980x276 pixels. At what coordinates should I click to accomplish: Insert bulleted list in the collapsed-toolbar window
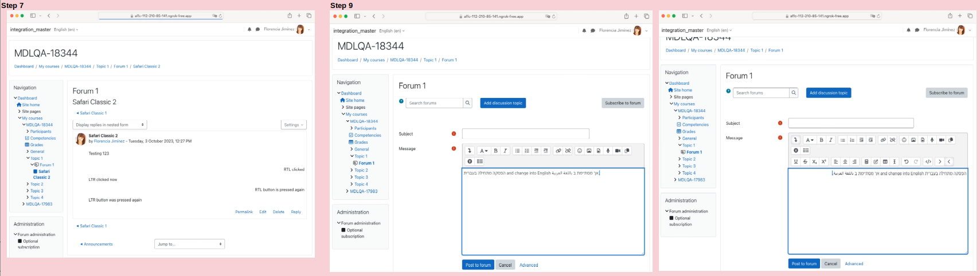[517, 151]
